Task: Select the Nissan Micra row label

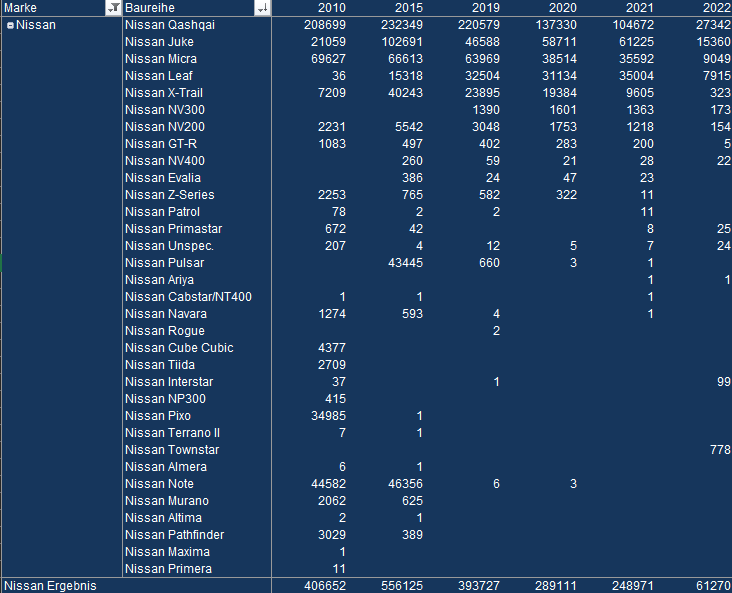Action: (161, 59)
